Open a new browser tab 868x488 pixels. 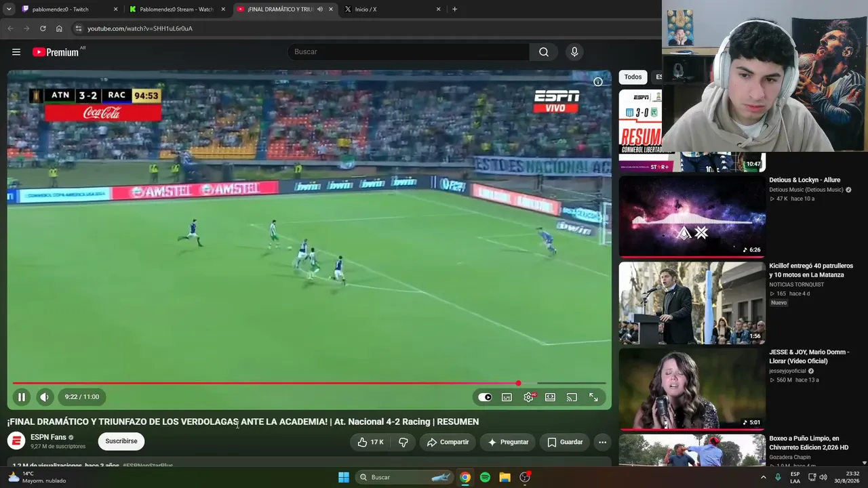click(x=454, y=9)
